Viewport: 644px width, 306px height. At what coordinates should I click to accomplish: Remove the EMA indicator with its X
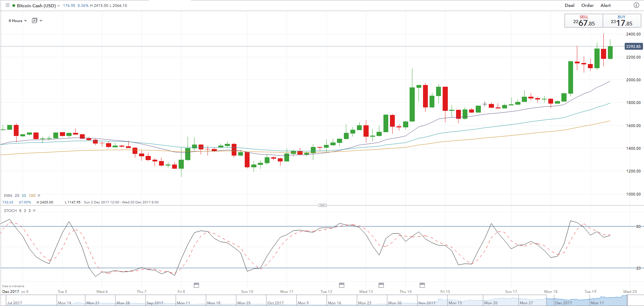tap(39, 196)
